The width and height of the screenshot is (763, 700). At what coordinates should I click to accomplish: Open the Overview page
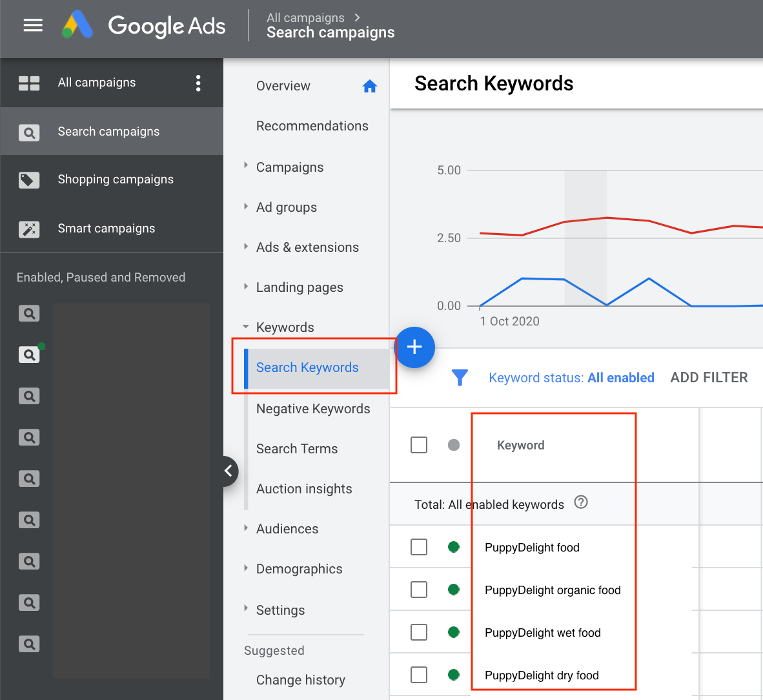click(283, 86)
